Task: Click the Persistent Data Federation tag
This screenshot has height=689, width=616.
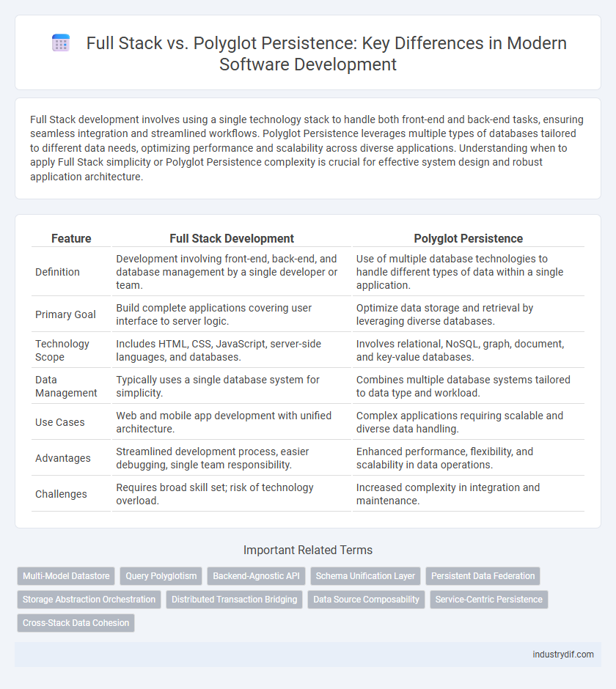Action: click(x=483, y=575)
